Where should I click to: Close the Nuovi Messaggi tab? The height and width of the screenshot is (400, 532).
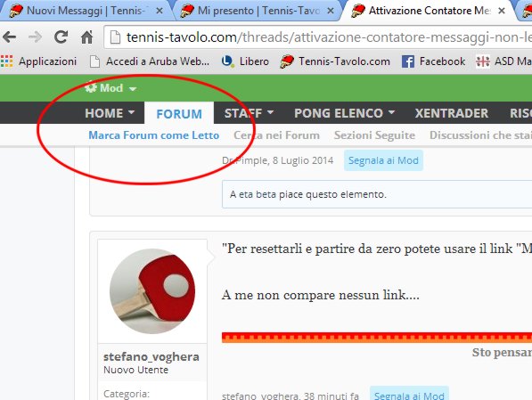click(159, 11)
